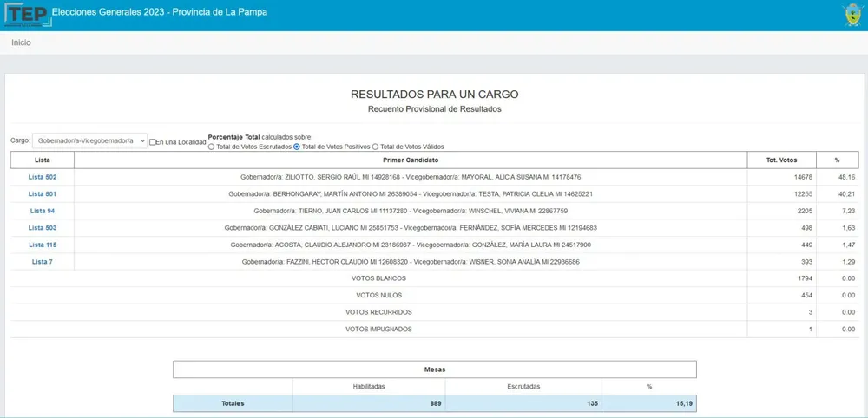
Task: Click the 'Tot. Votos' column header
Action: click(782, 160)
